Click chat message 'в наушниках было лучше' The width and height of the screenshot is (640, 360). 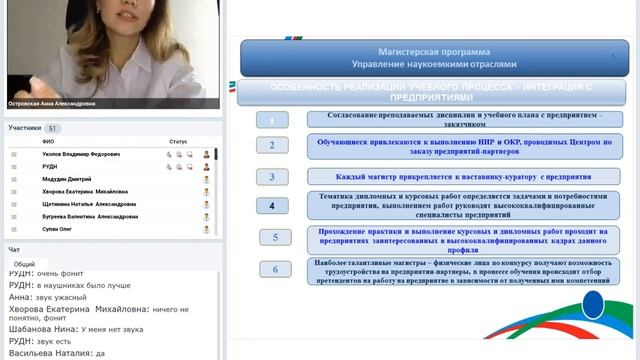coord(84,285)
